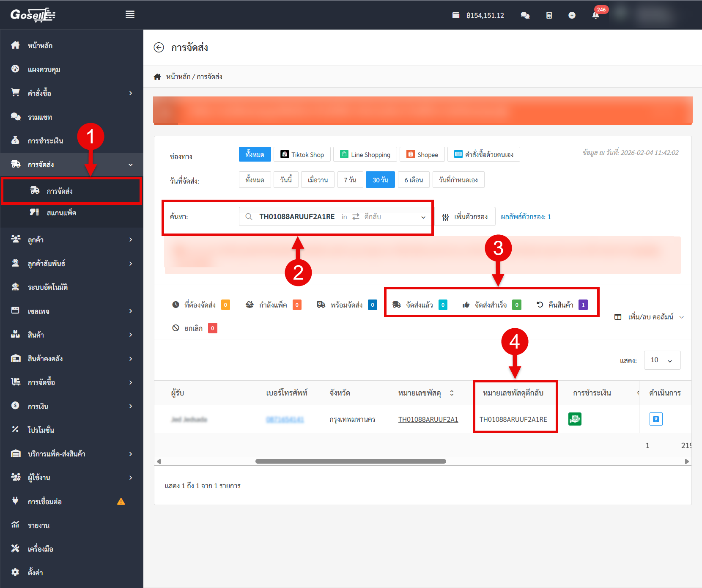Image resolution: width=702 pixels, height=588 pixels.
Task: Open the search field type dropdown arrow
Action: pos(423,217)
